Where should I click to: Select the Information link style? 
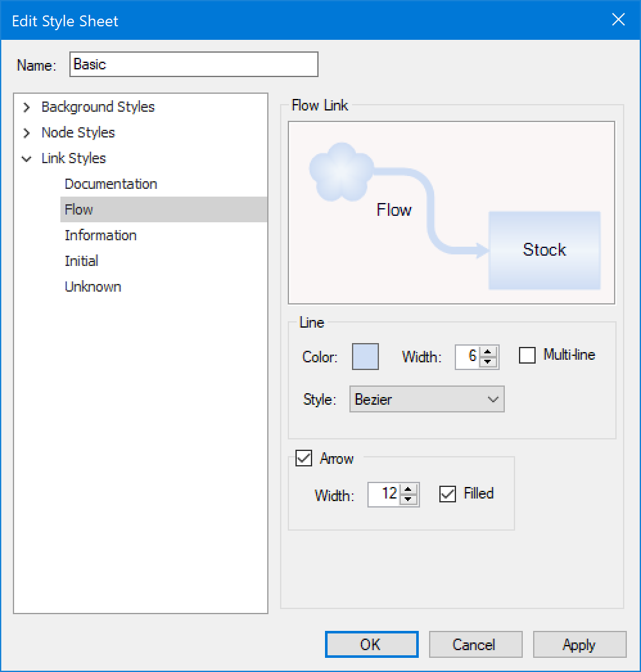pyautogui.click(x=100, y=235)
